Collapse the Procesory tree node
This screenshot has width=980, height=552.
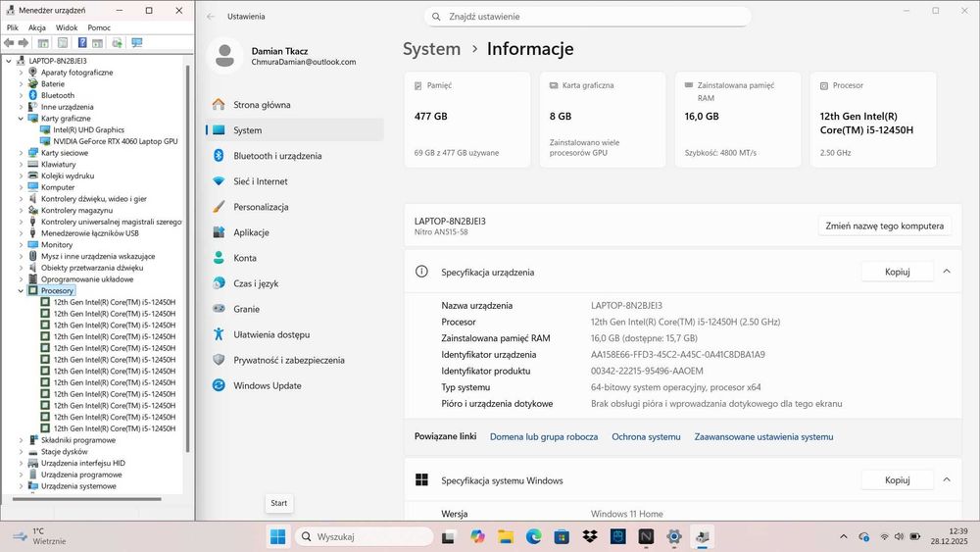pos(21,290)
